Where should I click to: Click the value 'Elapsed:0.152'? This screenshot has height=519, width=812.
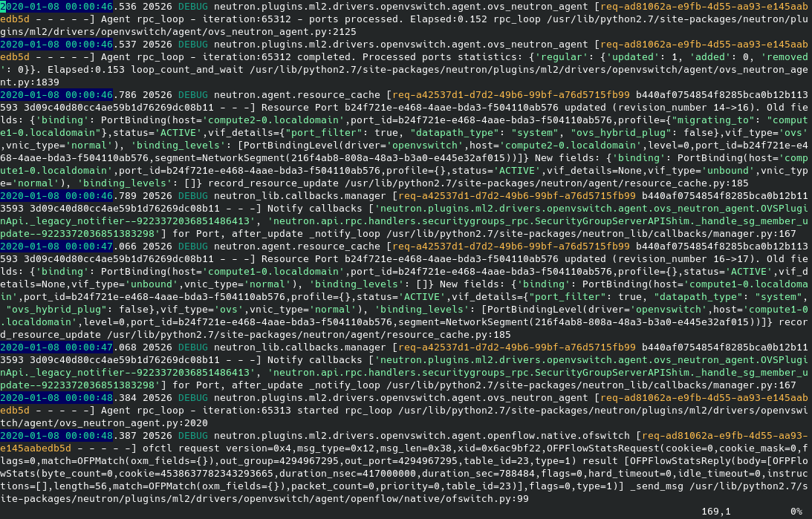[x=449, y=19]
